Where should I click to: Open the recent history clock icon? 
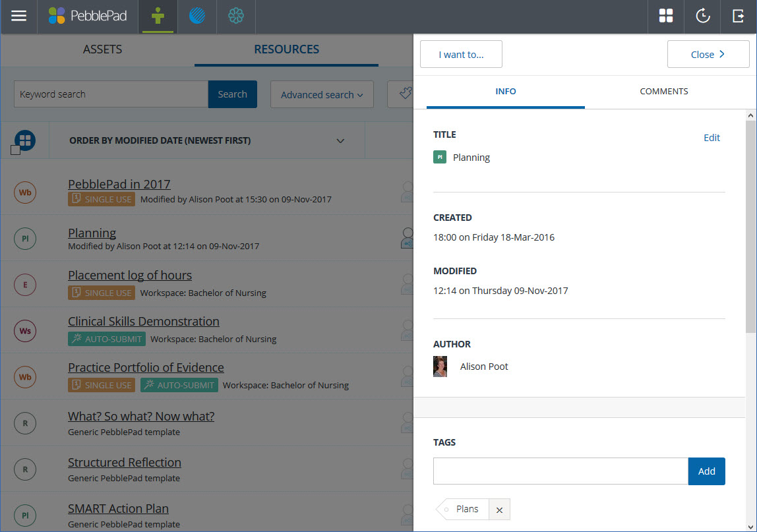pyautogui.click(x=703, y=16)
